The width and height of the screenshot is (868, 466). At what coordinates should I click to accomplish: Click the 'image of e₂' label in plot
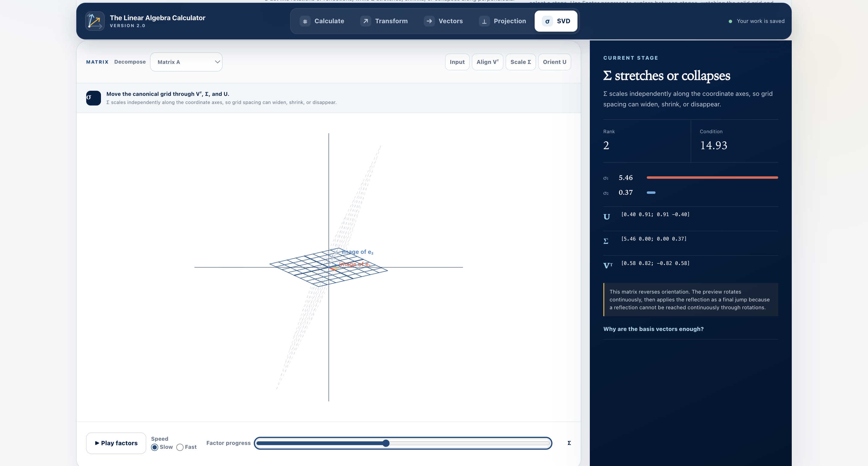click(x=357, y=252)
